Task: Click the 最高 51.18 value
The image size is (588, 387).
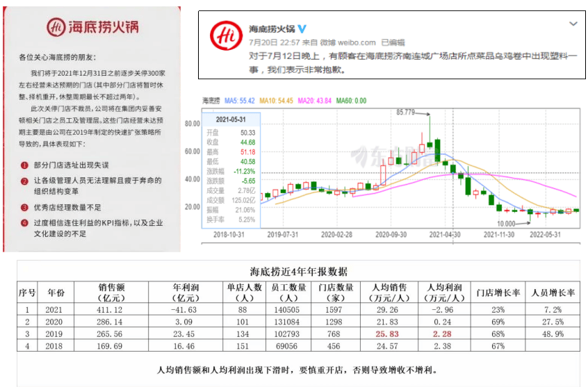Action: pos(248,152)
